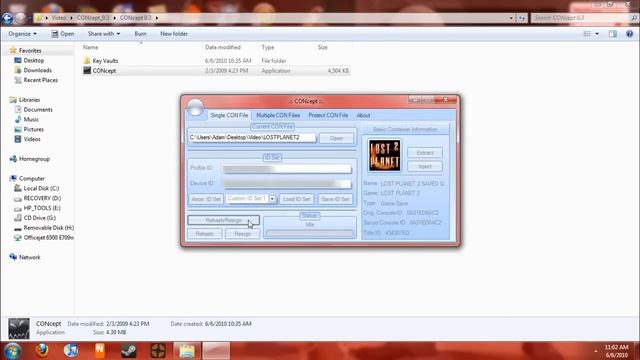
Task: Select the Single CON File tab
Action: pyautogui.click(x=229, y=115)
